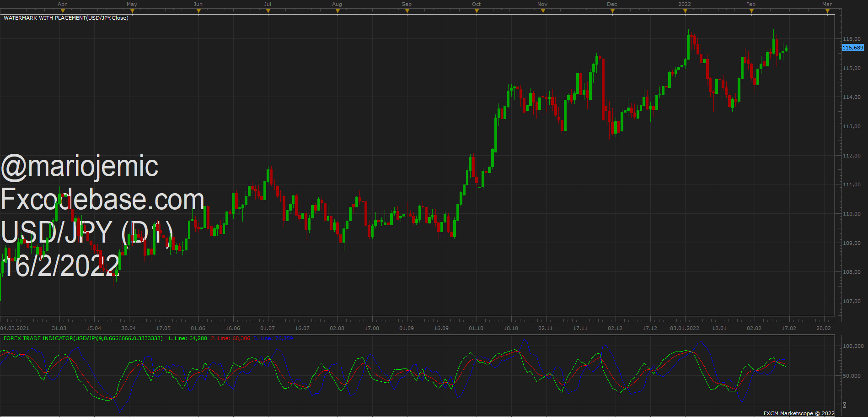Click the green '1. Line: 64,280' value

pos(188,339)
